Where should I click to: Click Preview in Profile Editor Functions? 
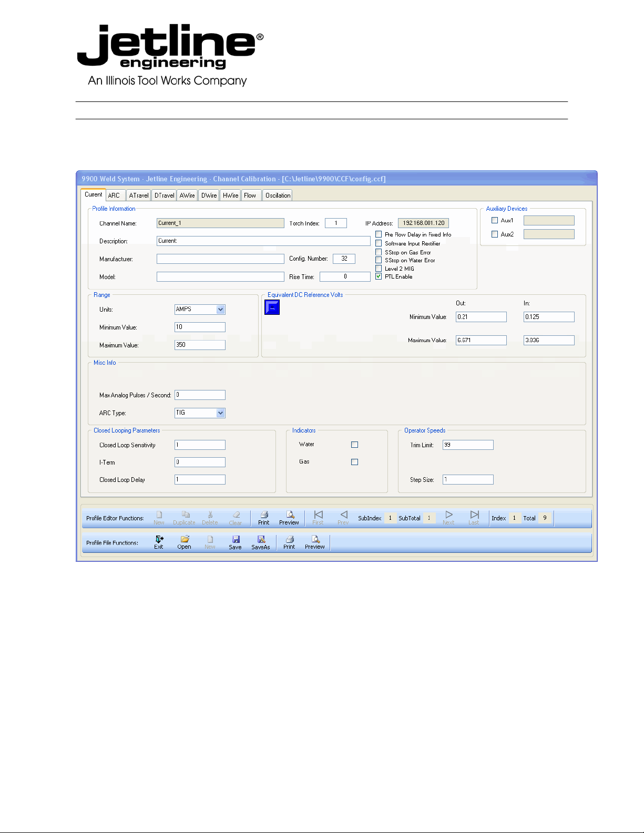pyautogui.click(x=289, y=516)
